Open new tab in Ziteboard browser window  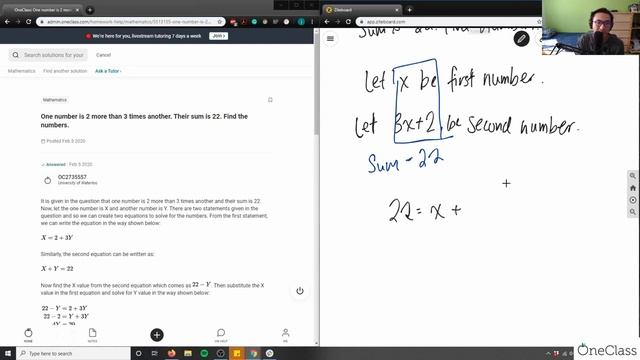(409, 10)
